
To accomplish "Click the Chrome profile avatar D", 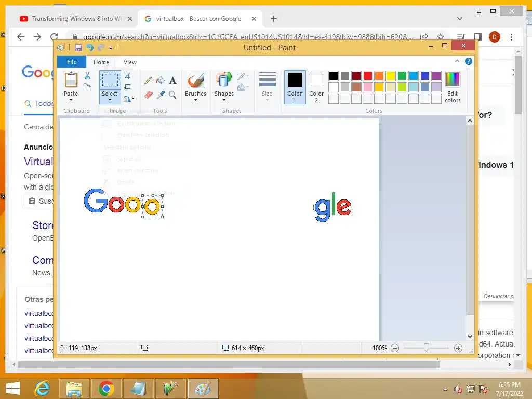I will tap(495, 37).
